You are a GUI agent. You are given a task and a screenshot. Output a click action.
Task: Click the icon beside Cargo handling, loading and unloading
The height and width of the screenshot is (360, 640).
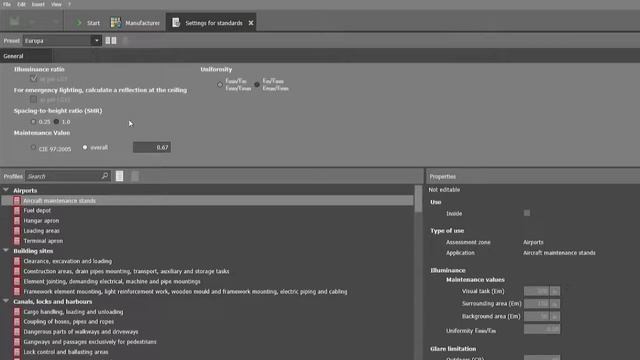(17, 311)
